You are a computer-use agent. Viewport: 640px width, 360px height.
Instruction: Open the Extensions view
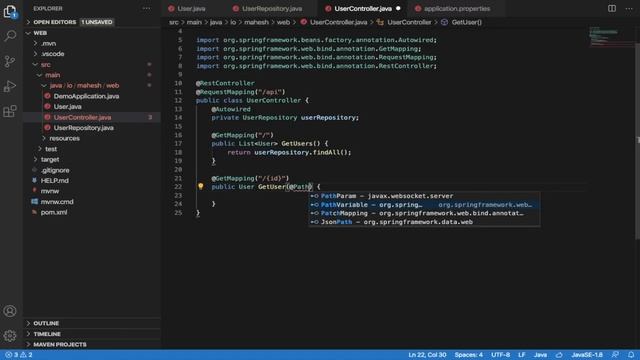[x=10, y=111]
